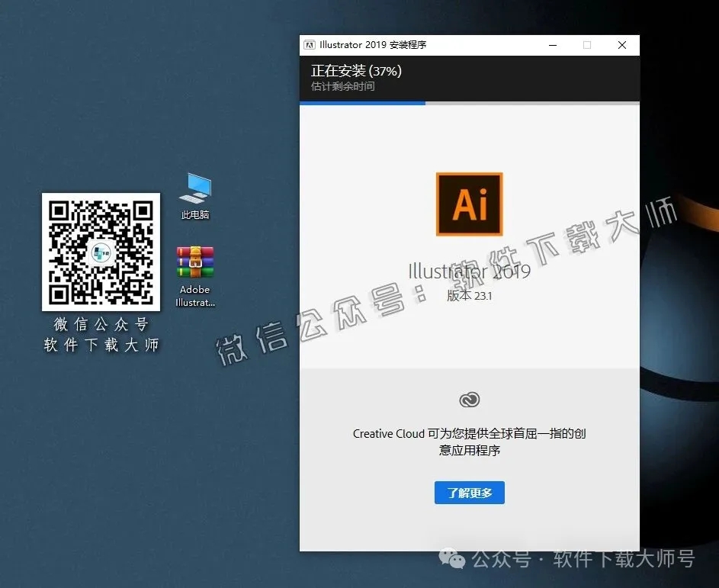Image resolution: width=719 pixels, height=588 pixels.
Task: Click the orange Ai Illustrator logo
Action: (469, 204)
